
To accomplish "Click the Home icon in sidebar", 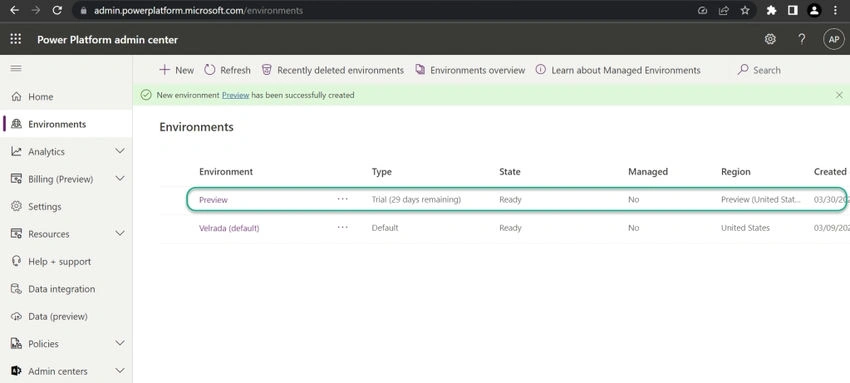I will (16, 96).
